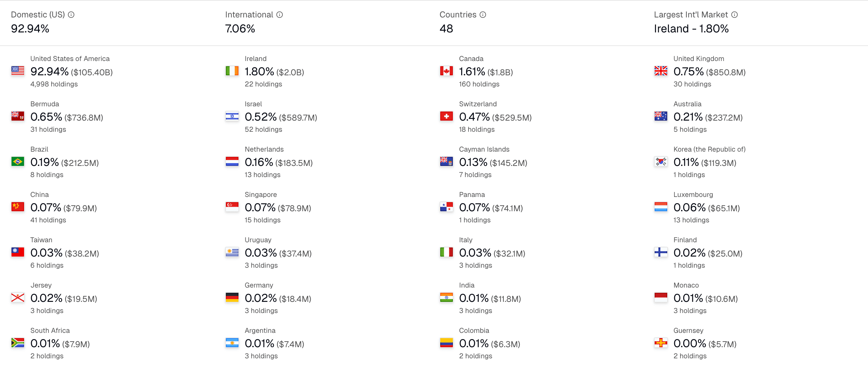Select the Brazil flag icon
This screenshot has height=366, width=868.
click(17, 161)
